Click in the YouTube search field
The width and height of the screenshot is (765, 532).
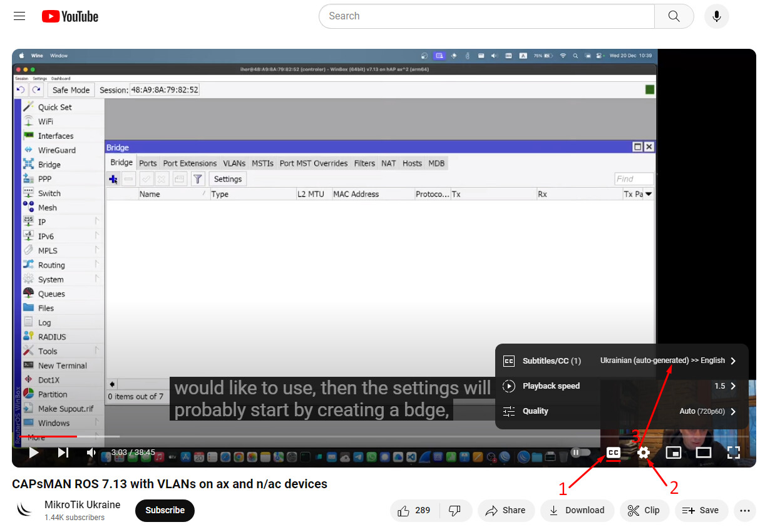[486, 16]
